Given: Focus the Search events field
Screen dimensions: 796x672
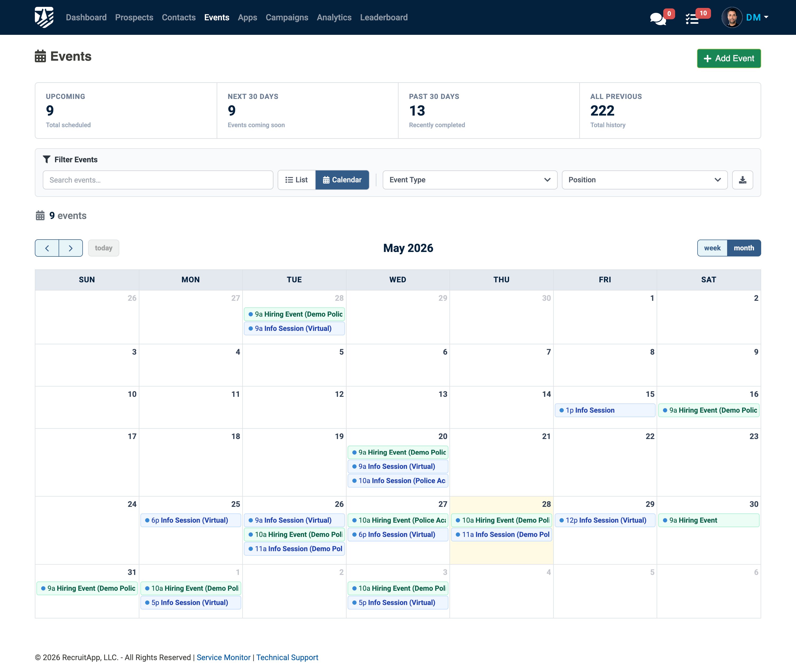Looking at the screenshot, I should 158,180.
